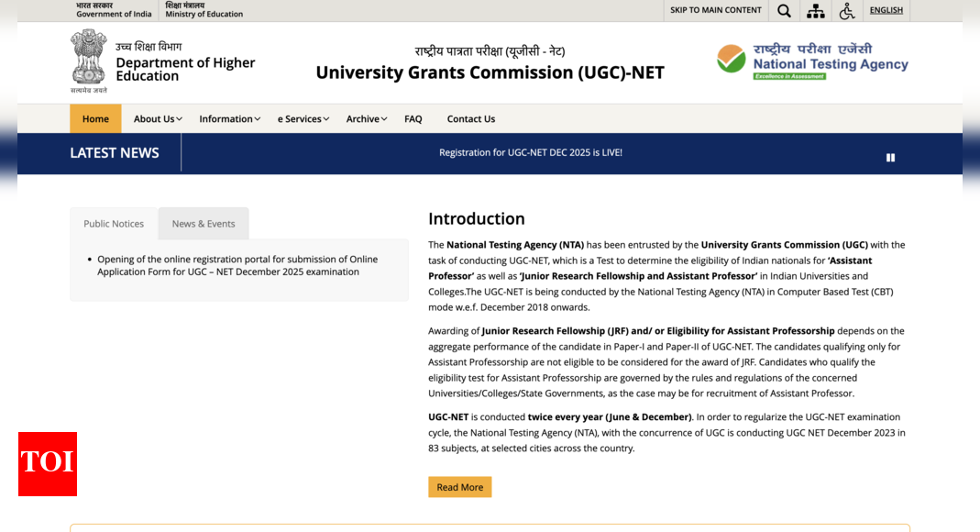Open the e Services dropdown
The image size is (980, 532).
click(x=303, y=119)
